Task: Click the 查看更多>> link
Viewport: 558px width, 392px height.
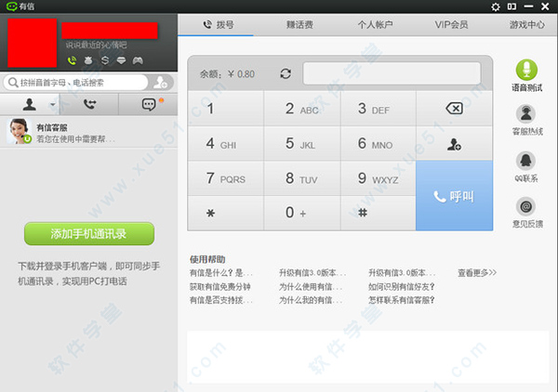Action: point(477,273)
